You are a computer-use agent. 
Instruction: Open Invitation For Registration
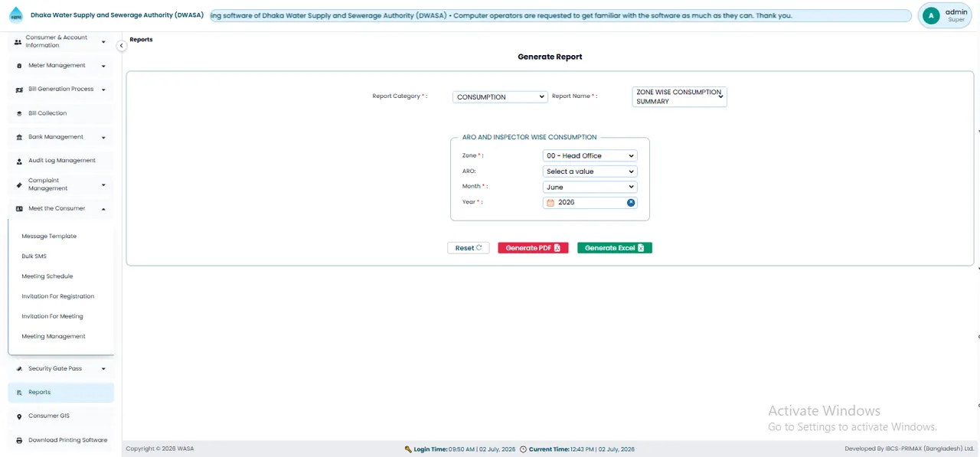click(x=58, y=296)
